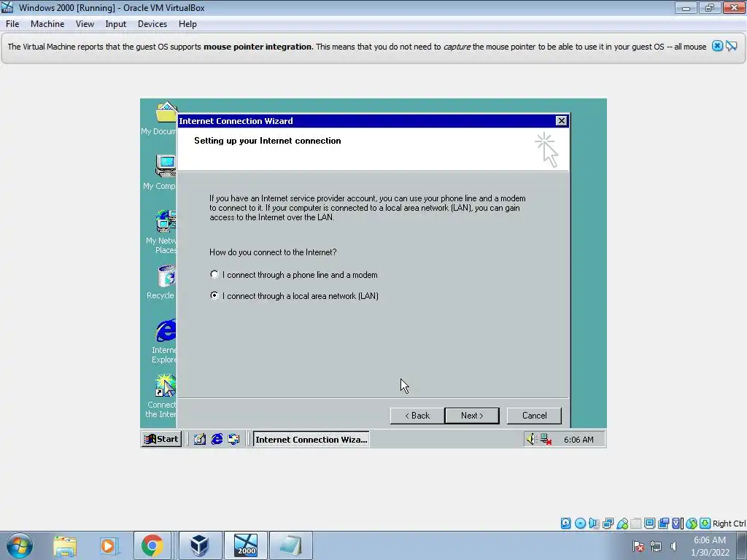Click host clock showing 1/30/2022
Screen dimensions: 747x560
[x=710, y=546]
